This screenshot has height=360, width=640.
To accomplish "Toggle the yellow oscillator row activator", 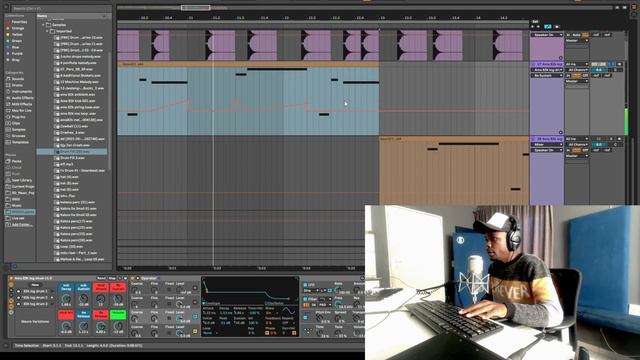I will click(195, 331).
